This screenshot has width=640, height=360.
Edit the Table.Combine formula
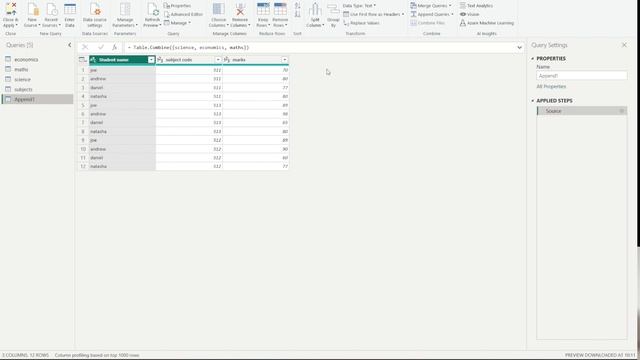[320, 47]
